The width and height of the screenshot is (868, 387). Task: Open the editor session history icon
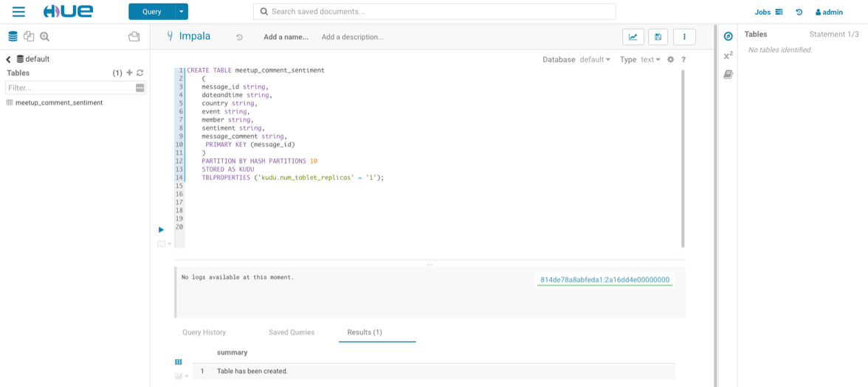pyautogui.click(x=239, y=37)
